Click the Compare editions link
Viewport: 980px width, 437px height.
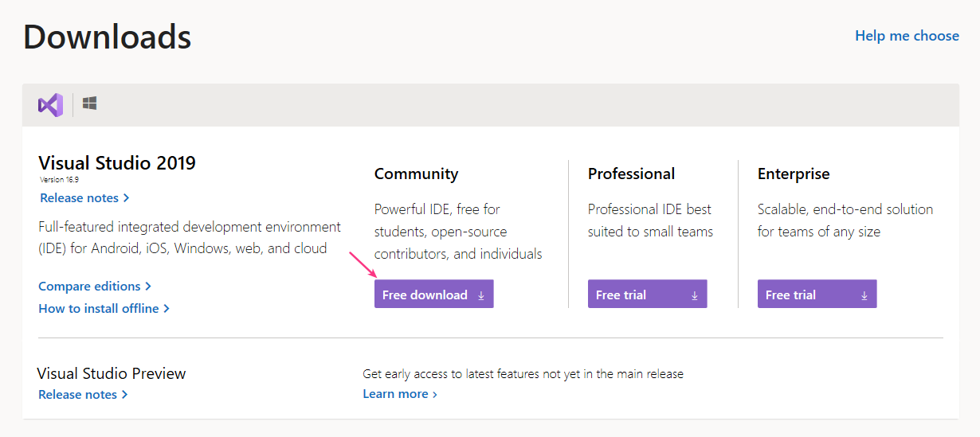click(x=95, y=286)
